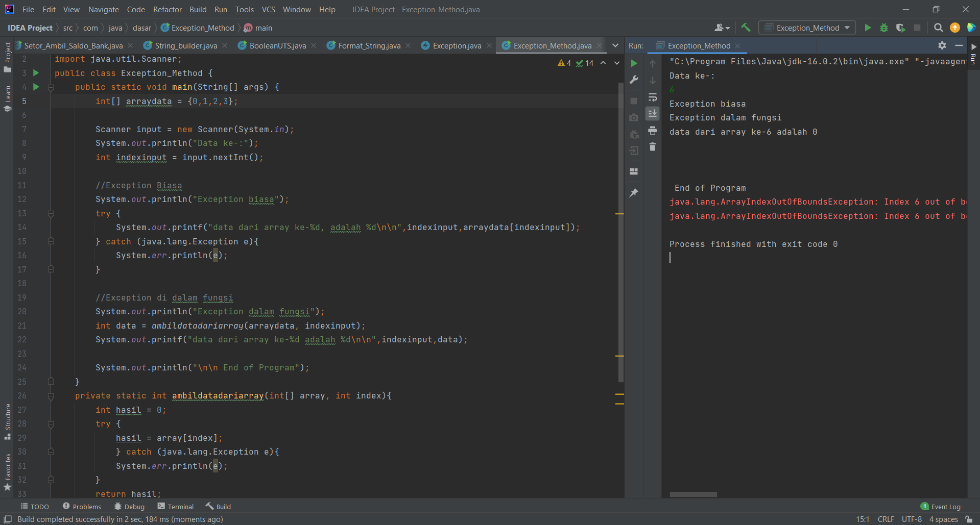This screenshot has width=980, height=525.
Task: Open the Build tool window
Action: [218, 506]
